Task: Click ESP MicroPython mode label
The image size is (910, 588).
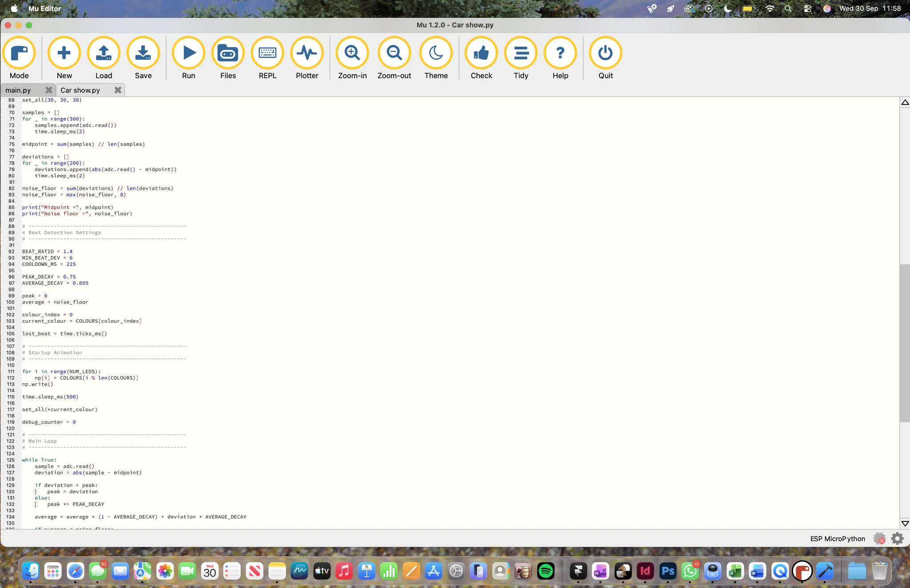Action: click(x=838, y=539)
